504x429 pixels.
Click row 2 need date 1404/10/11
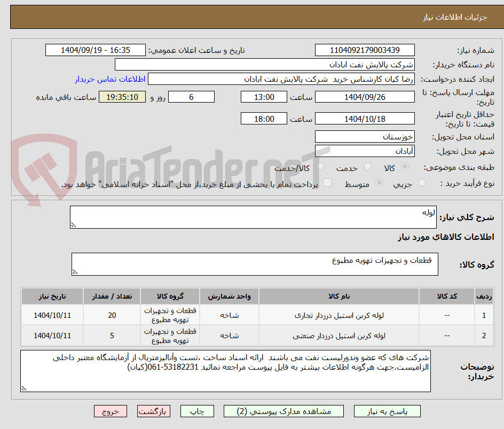pos(52,336)
